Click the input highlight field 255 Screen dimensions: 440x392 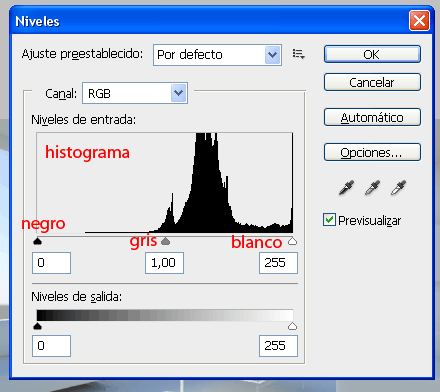278,263
